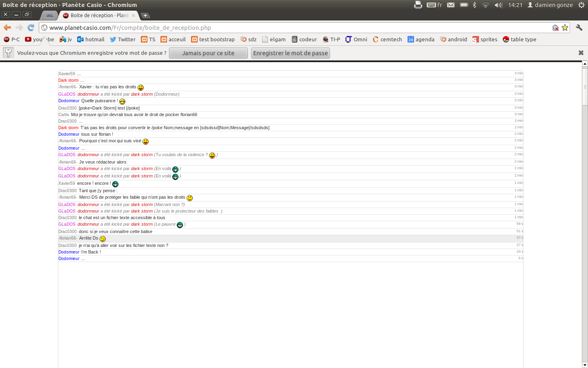
Task: Click the 'encore ! encore !' message
Action: tap(94, 183)
